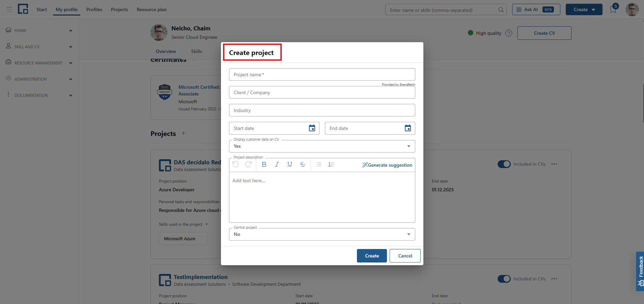Expand the RESOURCE MANAGEMENT section
The width and height of the screenshot is (644, 304).
click(39, 63)
